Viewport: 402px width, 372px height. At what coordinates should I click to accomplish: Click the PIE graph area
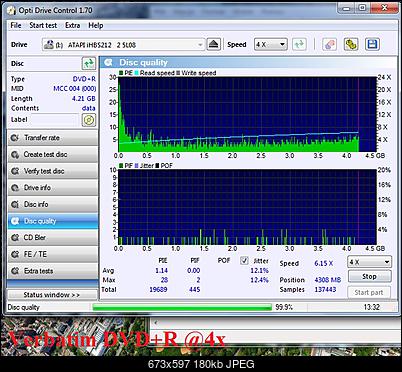pos(248,114)
